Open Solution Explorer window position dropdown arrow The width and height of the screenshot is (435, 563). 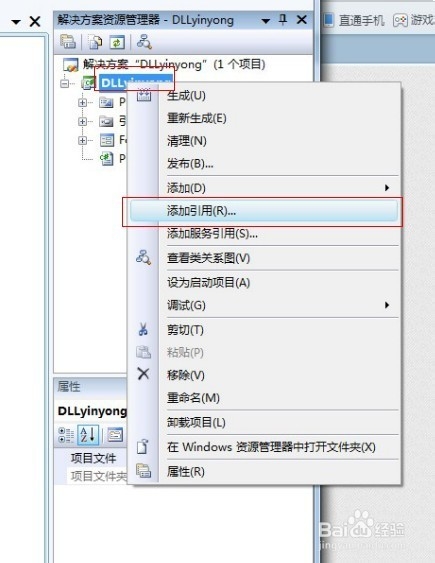(x=266, y=21)
